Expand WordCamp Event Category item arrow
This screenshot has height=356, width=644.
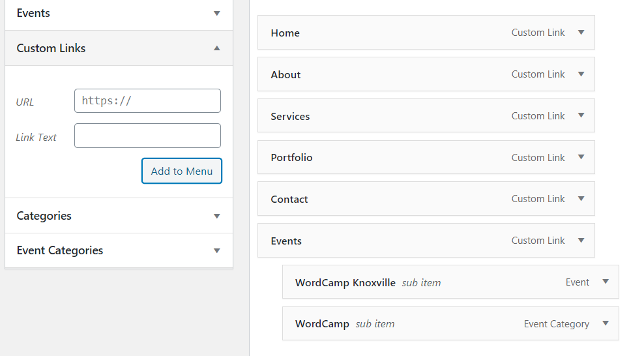point(605,324)
